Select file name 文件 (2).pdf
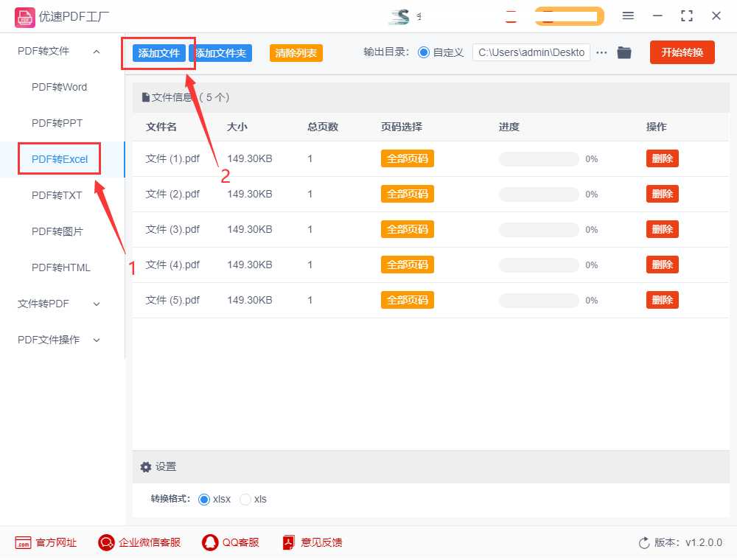Screen dimensions: 737x560 tap(172, 194)
